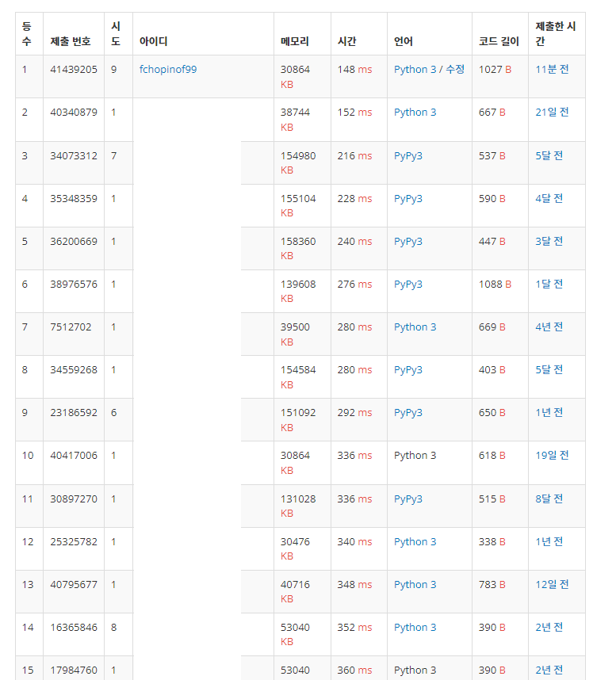Select submission number 16365846

pos(73,628)
